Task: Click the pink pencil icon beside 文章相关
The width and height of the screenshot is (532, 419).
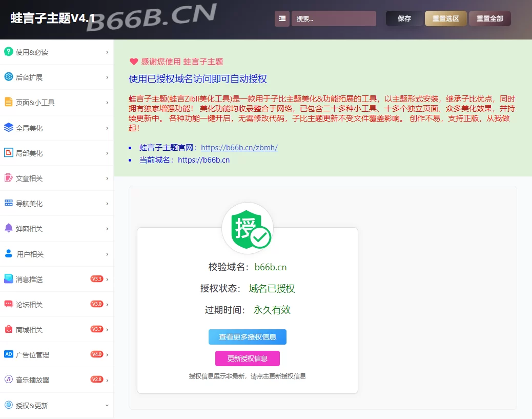Action: click(9, 177)
